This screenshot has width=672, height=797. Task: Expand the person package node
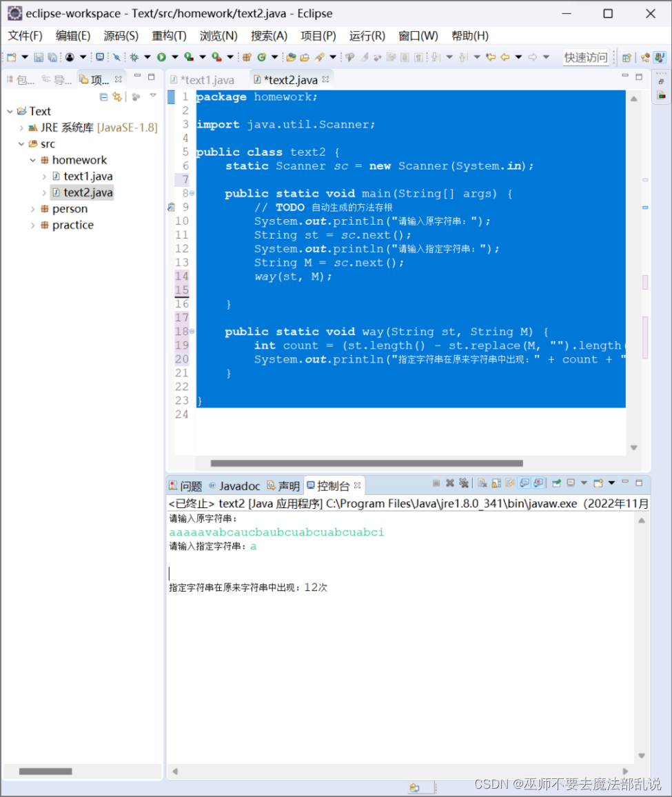[x=32, y=209]
